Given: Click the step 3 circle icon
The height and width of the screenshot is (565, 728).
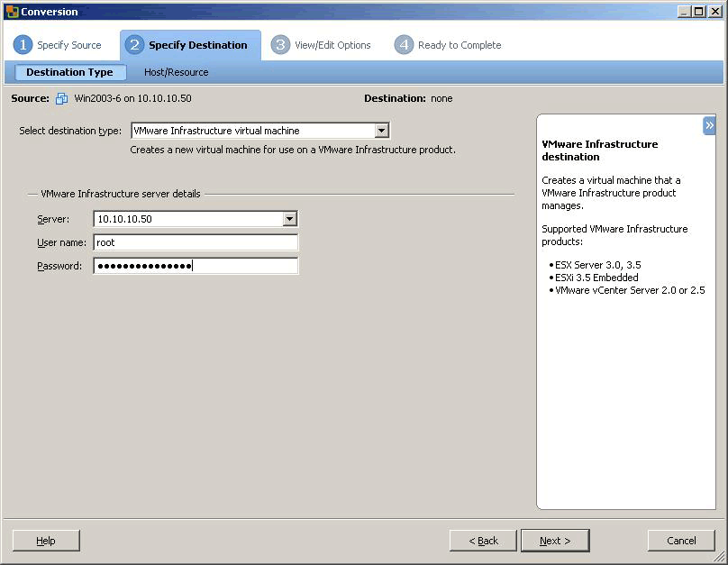Looking at the screenshot, I should pyautogui.click(x=280, y=45).
